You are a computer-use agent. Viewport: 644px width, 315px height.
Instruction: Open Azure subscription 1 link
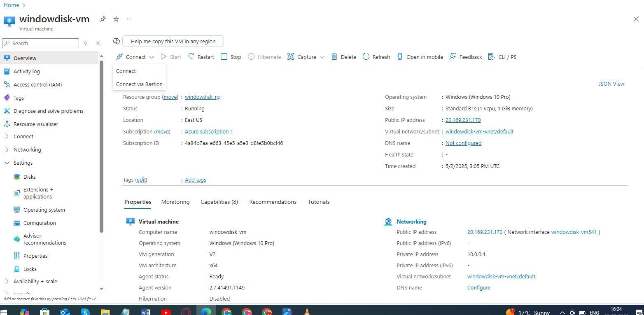[209, 131]
